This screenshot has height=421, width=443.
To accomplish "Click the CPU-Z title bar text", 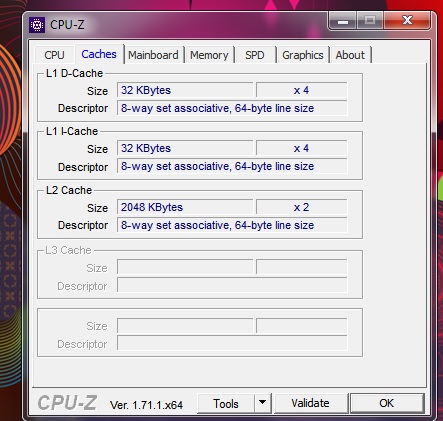I will coord(67,25).
